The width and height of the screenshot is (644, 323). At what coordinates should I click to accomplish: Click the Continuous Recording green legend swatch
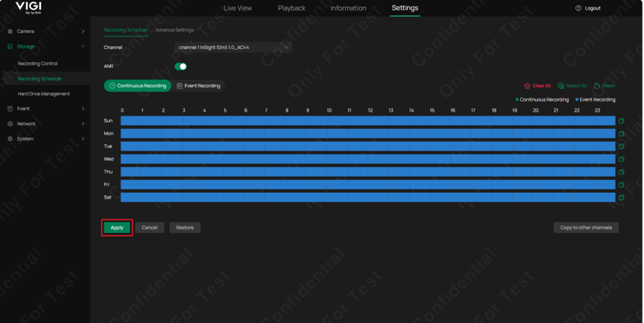tap(517, 100)
